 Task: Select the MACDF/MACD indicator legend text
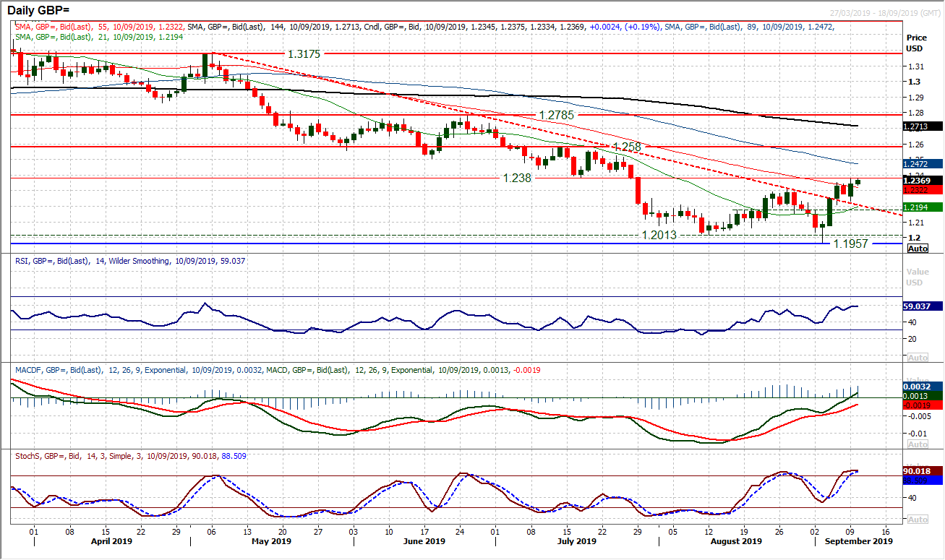(x=277, y=370)
